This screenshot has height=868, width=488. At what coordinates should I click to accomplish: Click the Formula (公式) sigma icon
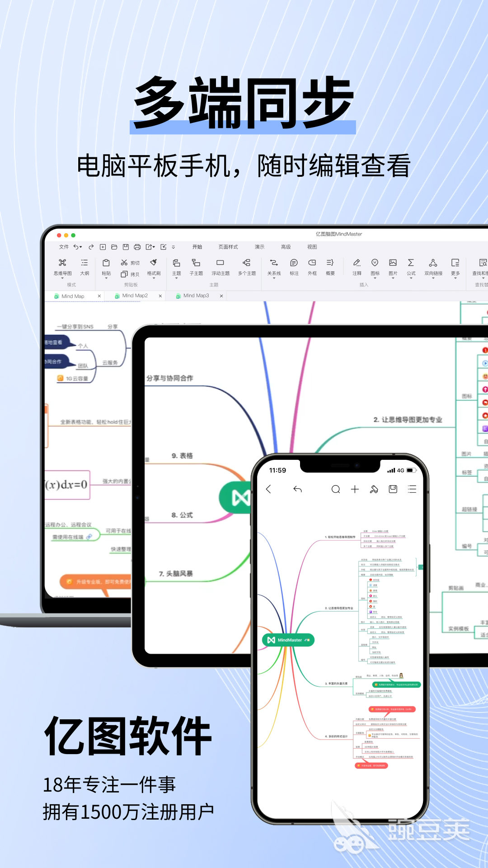(411, 263)
